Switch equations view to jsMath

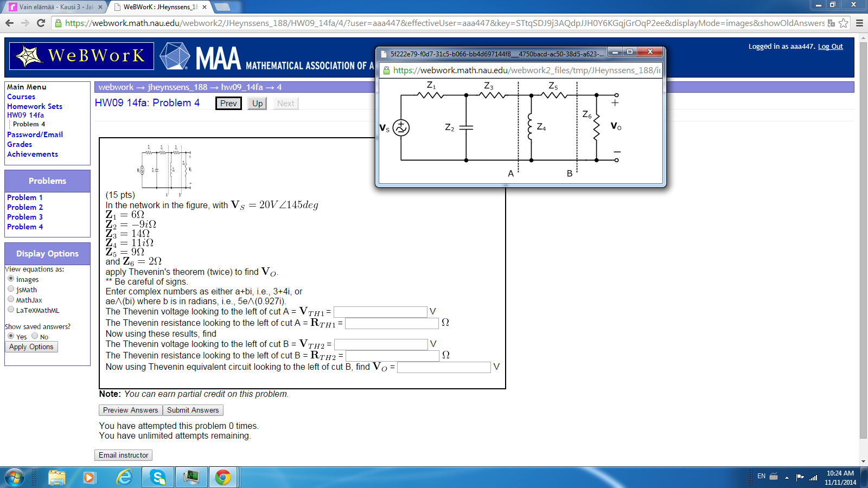click(11, 289)
